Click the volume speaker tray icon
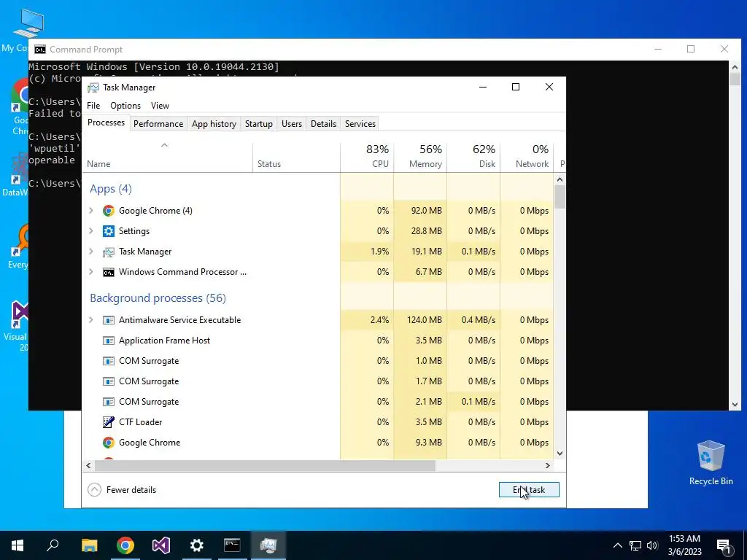747x560 pixels. 653,545
